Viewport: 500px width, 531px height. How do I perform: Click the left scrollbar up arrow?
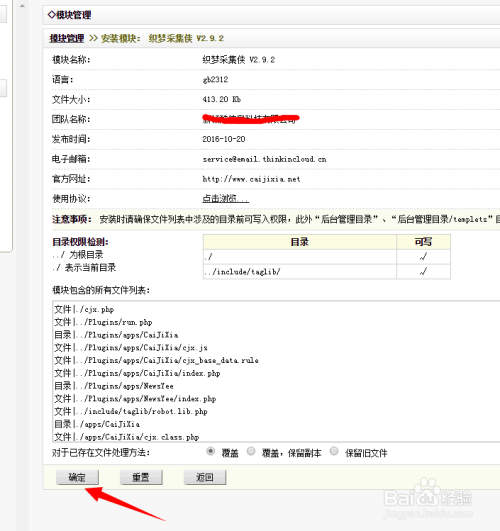(x=22, y=6)
